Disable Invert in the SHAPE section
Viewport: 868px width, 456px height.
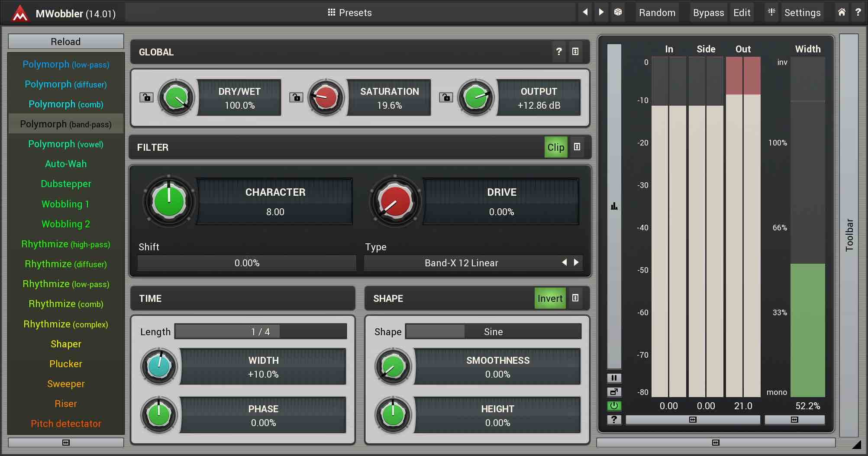pos(549,298)
